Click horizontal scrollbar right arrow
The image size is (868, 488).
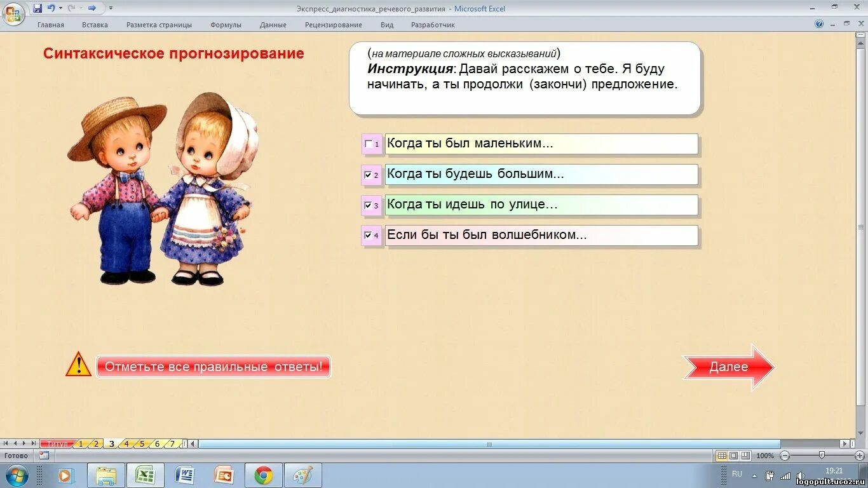pos(845,444)
